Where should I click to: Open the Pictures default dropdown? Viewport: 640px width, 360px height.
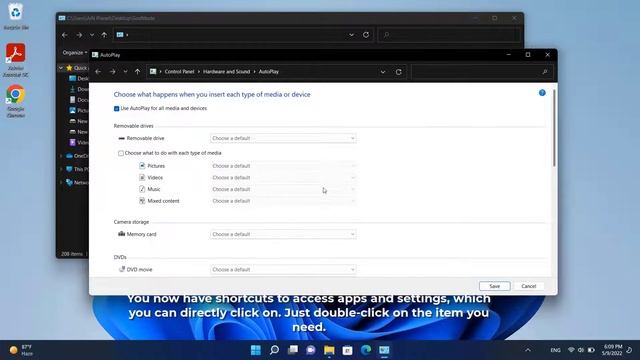tap(283, 166)
